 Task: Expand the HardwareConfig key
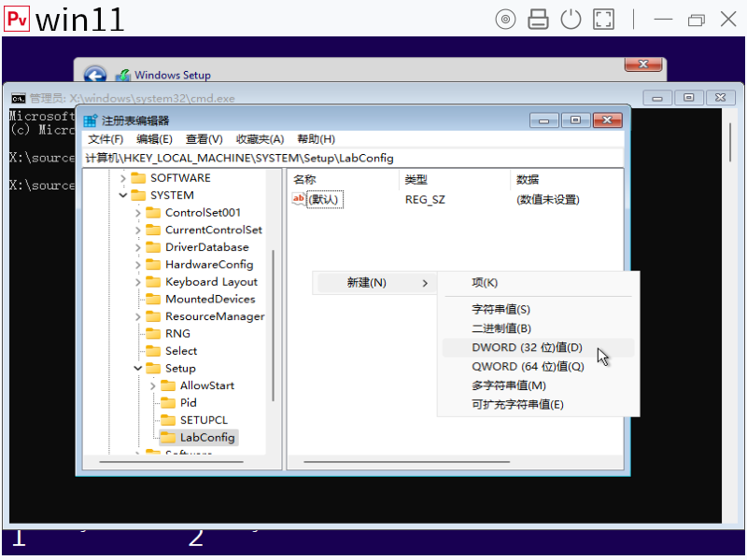point(137,265)
